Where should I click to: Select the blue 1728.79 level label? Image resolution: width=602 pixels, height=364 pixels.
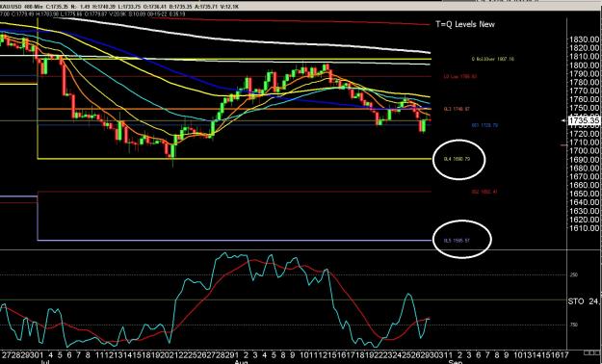click(484, 125)
